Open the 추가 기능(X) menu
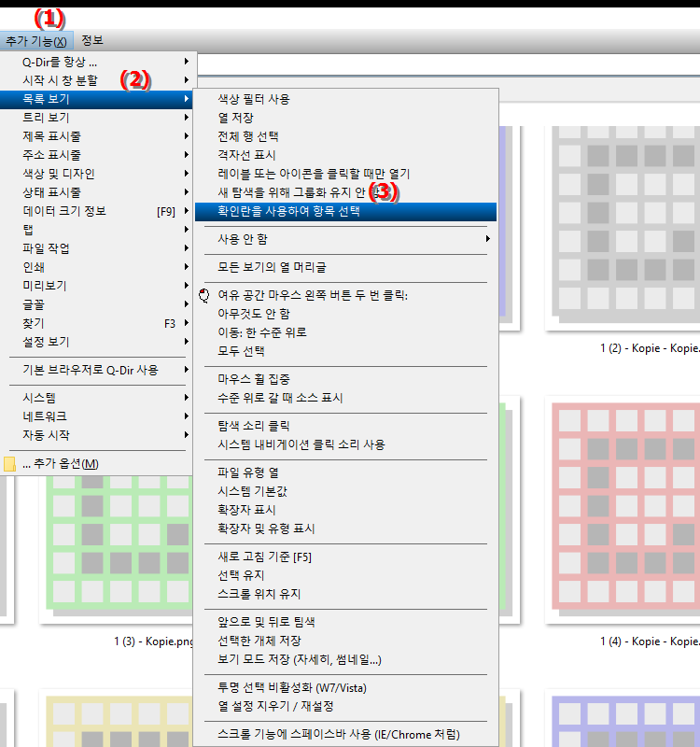This screenshot has width=700, height=747. (36, 40)
